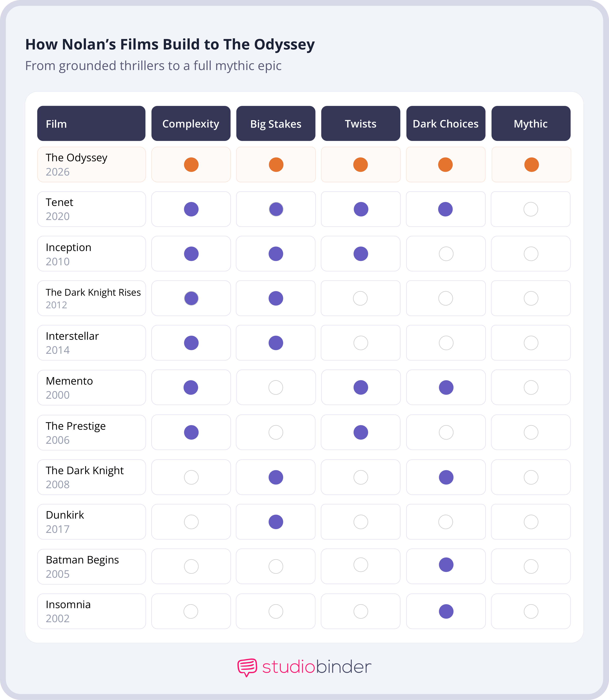Viewport: 609px width, 700px height.
Task: Click Insomnia's filled Dark Choices dot
Action: click(446, 612)
